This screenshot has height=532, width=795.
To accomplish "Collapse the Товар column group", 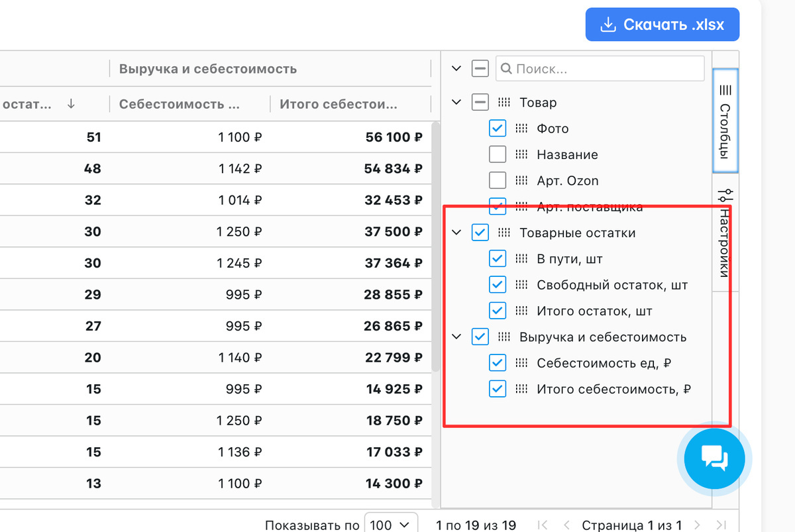I will [x=456, y=103].
